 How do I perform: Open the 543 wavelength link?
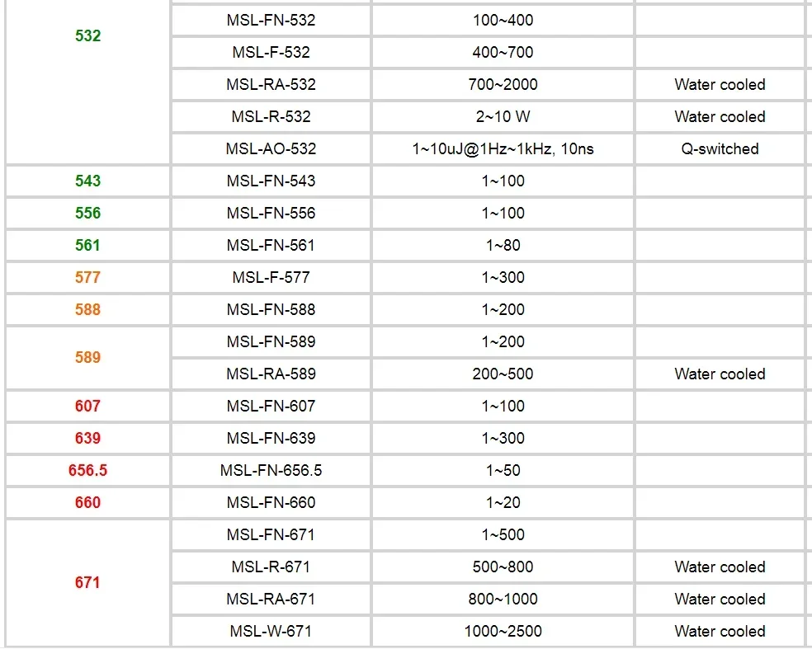pos(87,181)
